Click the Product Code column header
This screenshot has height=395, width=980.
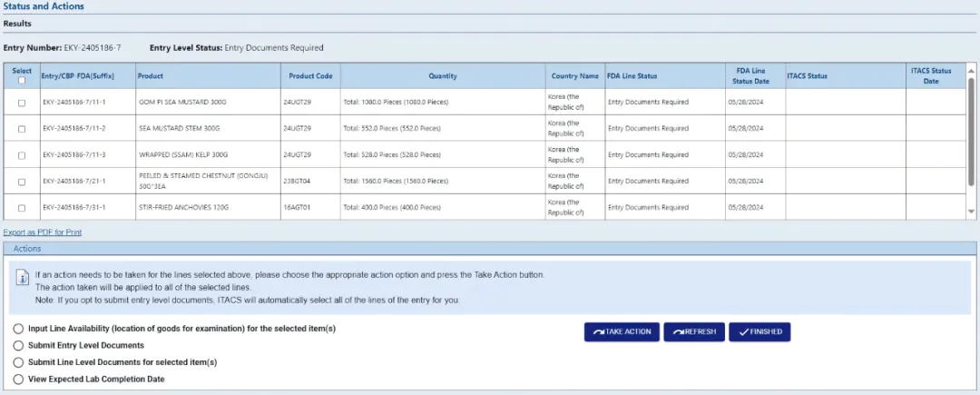[x=310, y=76]
